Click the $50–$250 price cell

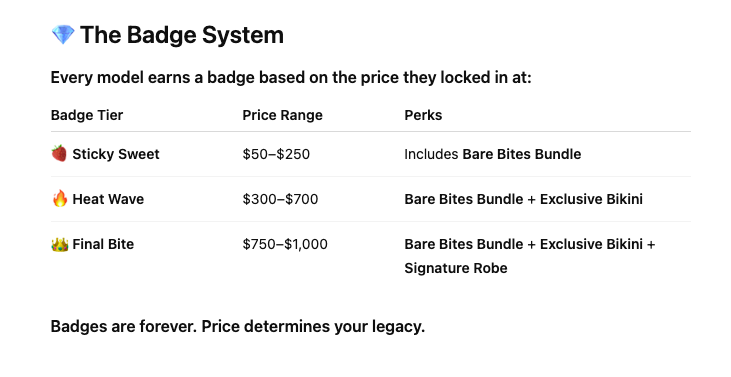(276, 154)
